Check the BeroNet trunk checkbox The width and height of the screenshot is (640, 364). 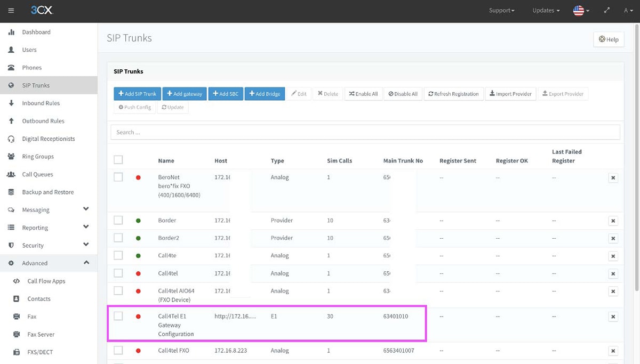pos(118,177)
